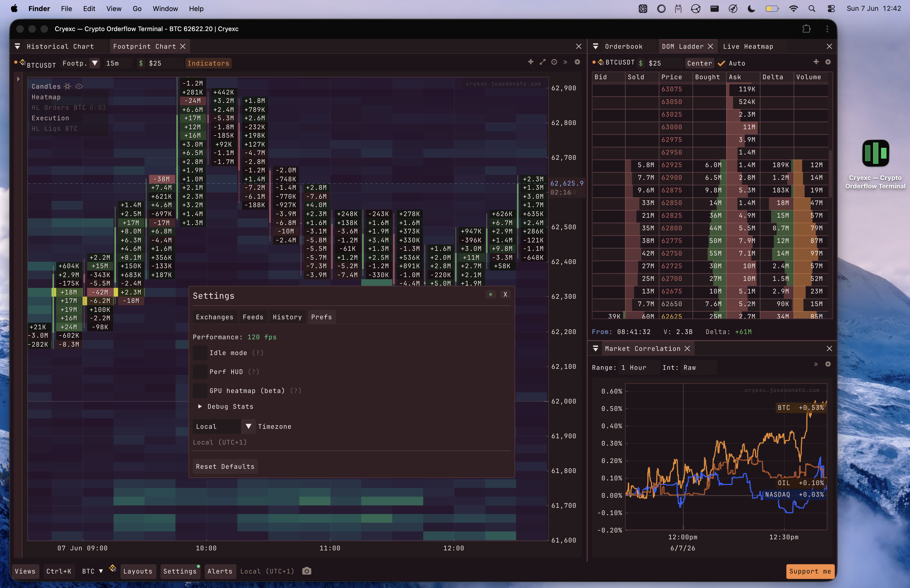Open the Footp. chart type dropdown
Screen dimensions: 910x588
(95, 63)
